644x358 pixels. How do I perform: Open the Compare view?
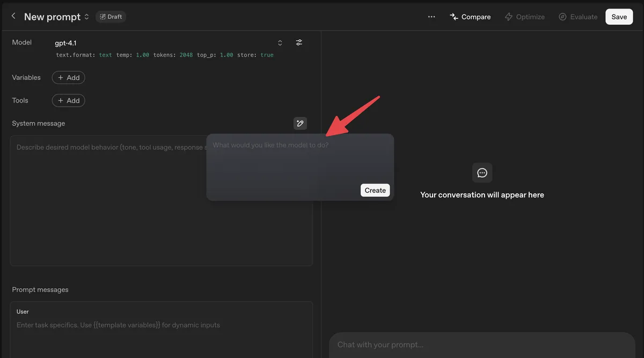[470, 17]
